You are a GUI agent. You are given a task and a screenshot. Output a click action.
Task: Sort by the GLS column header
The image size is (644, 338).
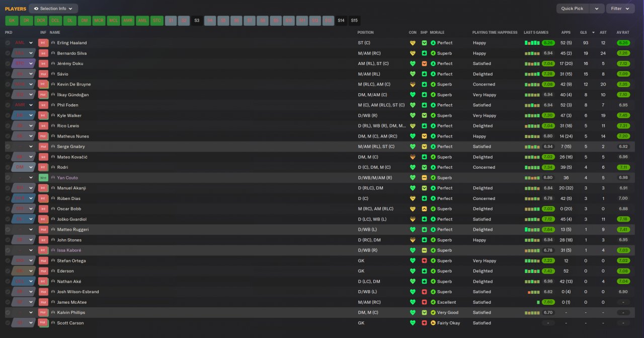(584, 32)
